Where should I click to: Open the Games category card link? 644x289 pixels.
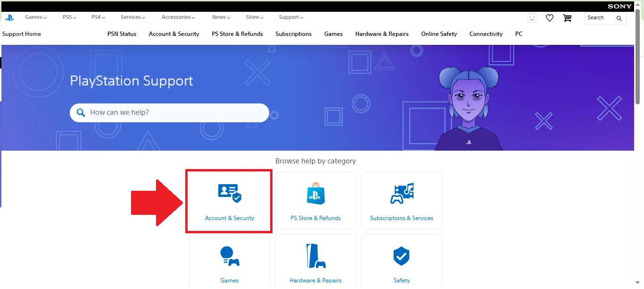(230, 280)
